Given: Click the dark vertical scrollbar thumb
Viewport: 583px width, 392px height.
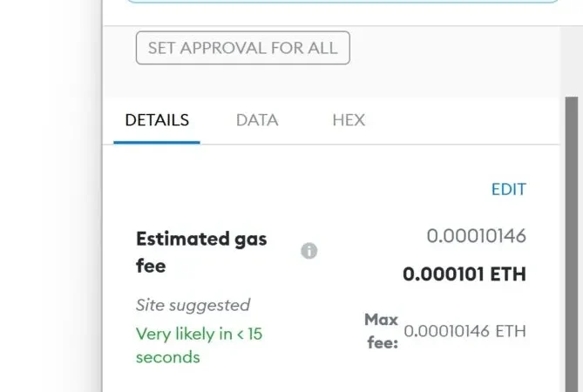Looking at the screenshot, I should 572,245.
